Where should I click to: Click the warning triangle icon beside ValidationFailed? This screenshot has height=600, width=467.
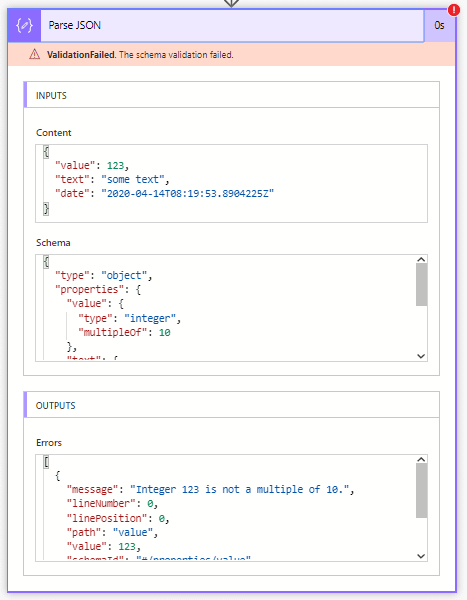coord(34,54)
